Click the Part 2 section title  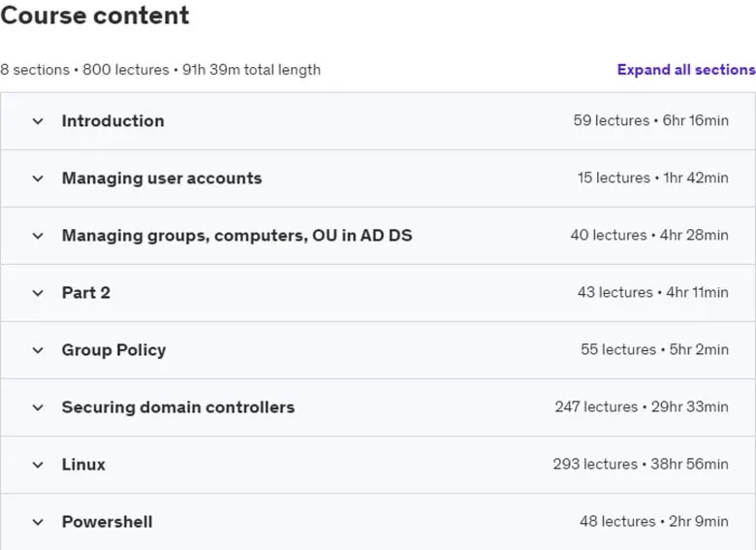pyautogui.click(x=86, y=292)
